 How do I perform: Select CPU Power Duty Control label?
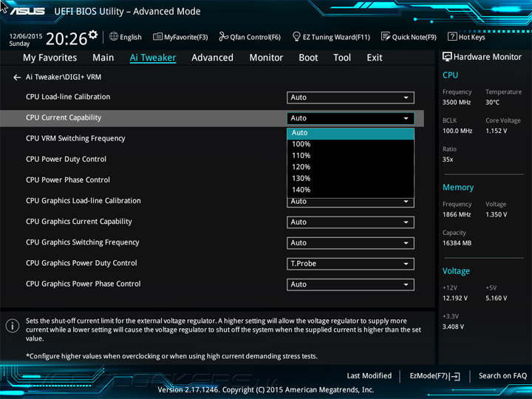[x=66, y=159]
